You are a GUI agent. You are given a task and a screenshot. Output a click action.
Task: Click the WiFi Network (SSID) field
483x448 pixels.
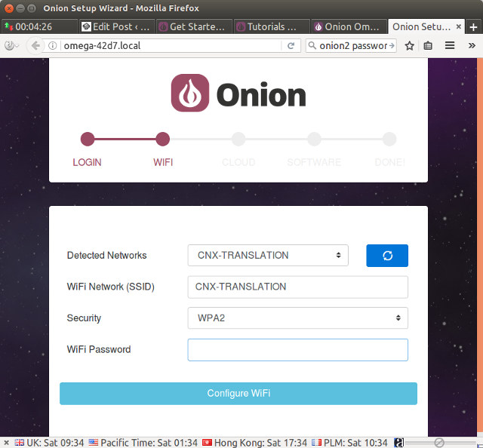pos(297,287)
